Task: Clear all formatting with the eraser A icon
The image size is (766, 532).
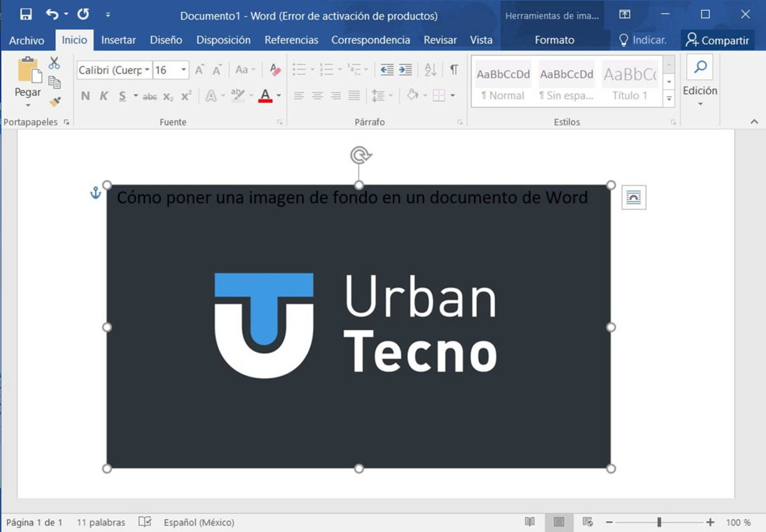Action: (x=275, y=70)
